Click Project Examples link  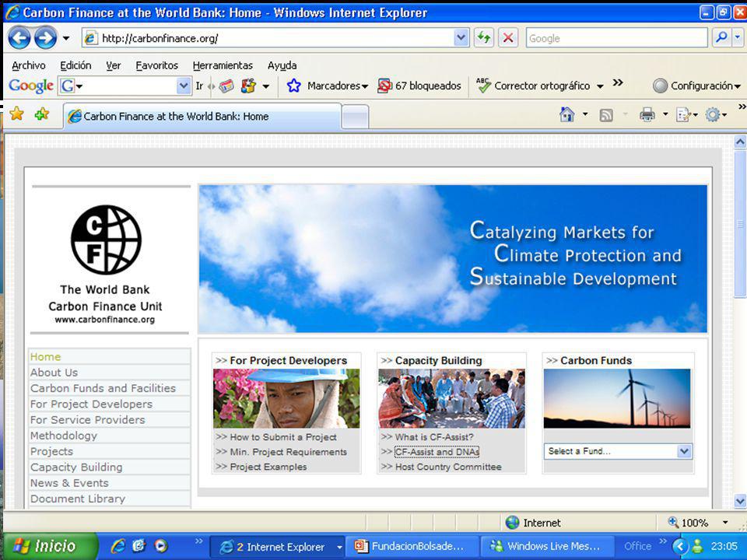[268, 467]
